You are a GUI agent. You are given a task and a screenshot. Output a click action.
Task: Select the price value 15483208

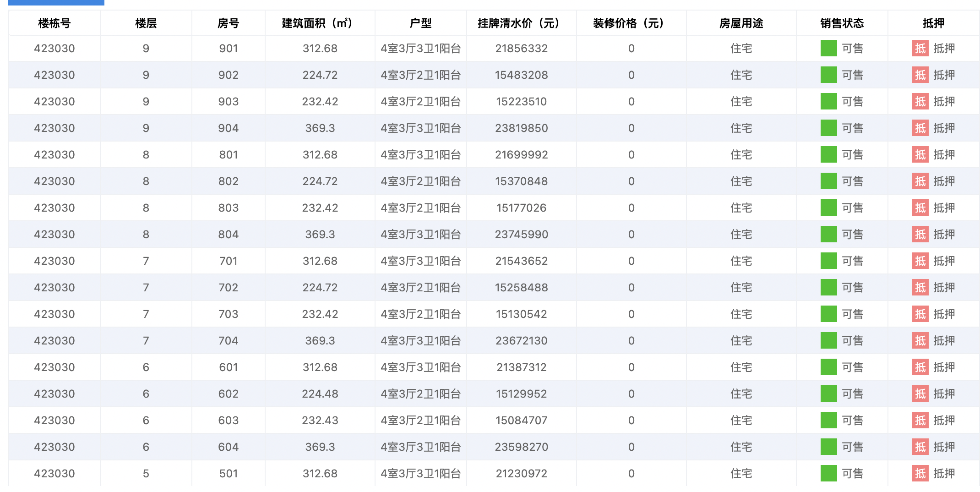522,75
